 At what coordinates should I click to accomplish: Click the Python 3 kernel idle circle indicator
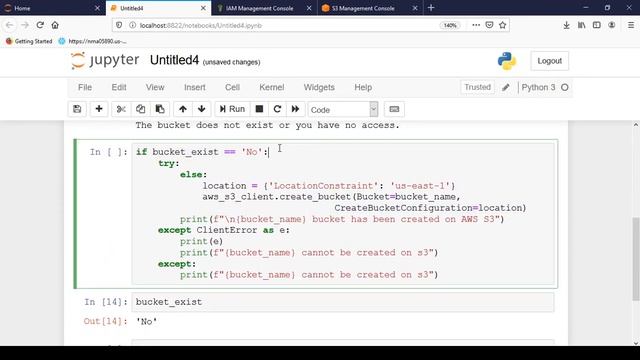coord(565,87)
